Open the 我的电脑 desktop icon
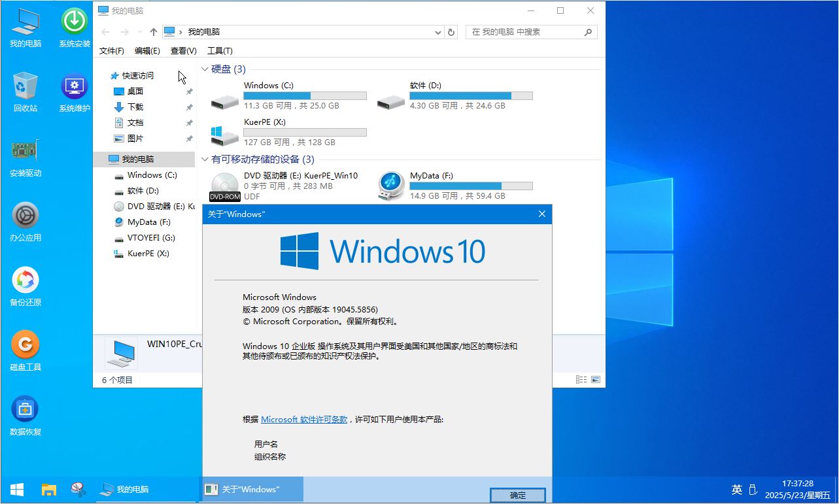Viewport: 839px width, 504px height. click(x=26, y=28)
